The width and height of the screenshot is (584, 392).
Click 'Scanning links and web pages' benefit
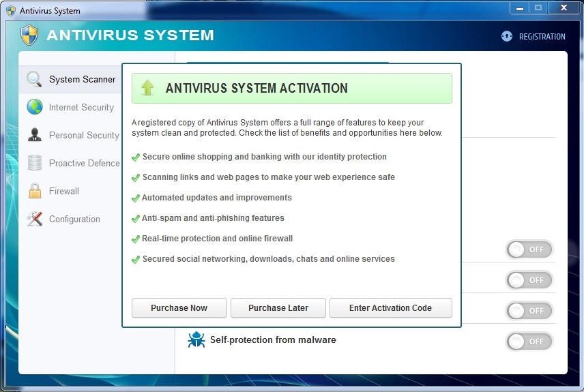tap(269, 177)
